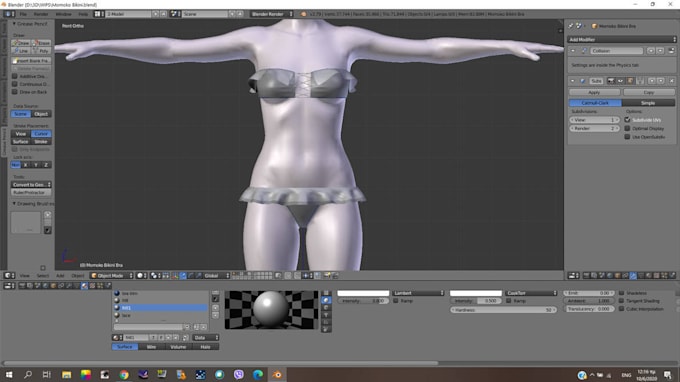Open Modifiers wrench tab in right properties header

point(634,275)
